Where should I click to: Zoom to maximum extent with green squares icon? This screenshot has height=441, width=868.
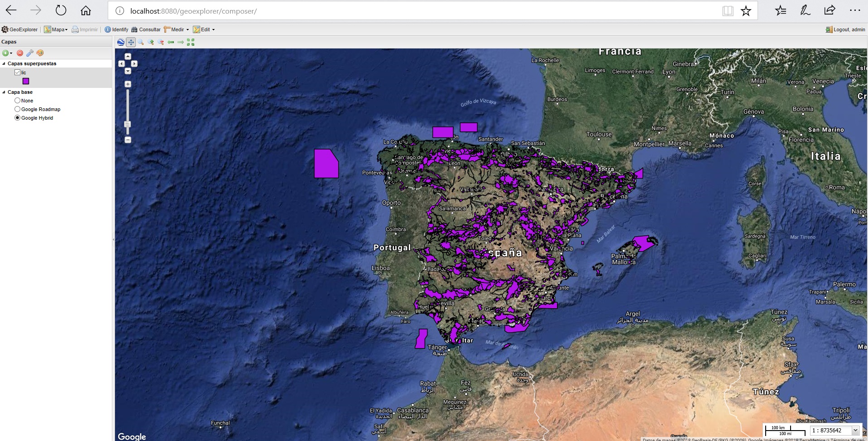[x=191, y=42]
